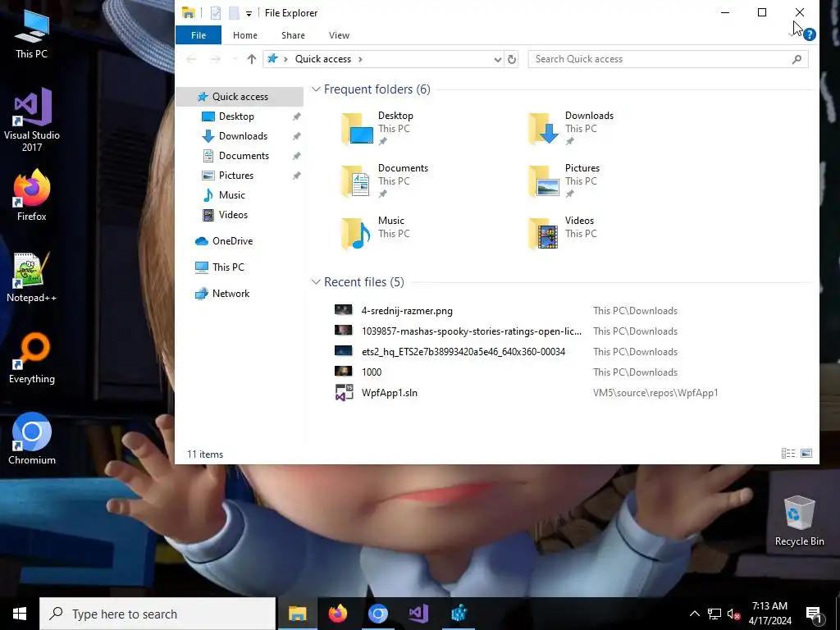Open the Windows Start menu

click(20, 614)
